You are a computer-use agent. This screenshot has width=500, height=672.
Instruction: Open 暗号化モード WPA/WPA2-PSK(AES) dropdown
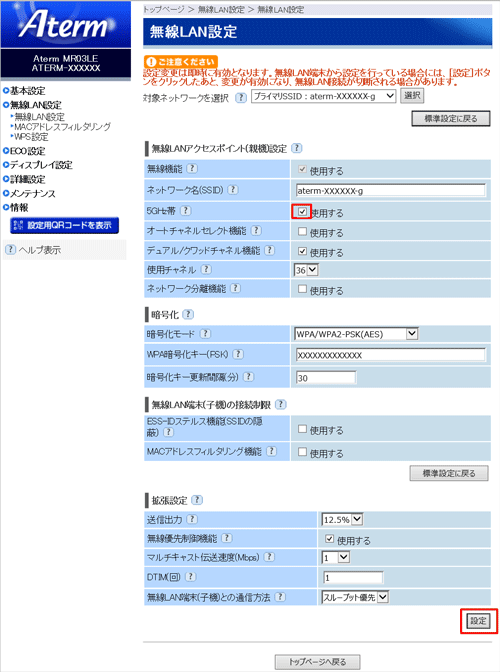pyautogui.click(x=356, y=334)
